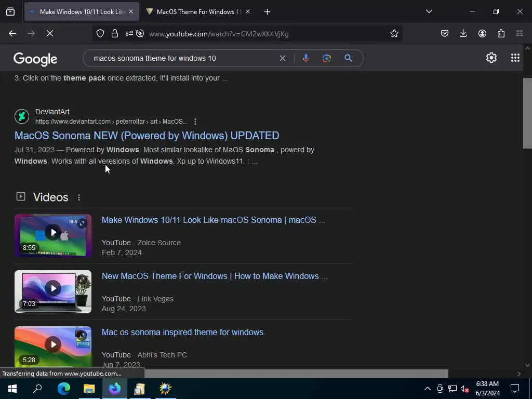Switch to 'MacOS Theme For Windows' tab
This screenshot has width=532, height=399.
pyautogui.click(x=198, y=11)
